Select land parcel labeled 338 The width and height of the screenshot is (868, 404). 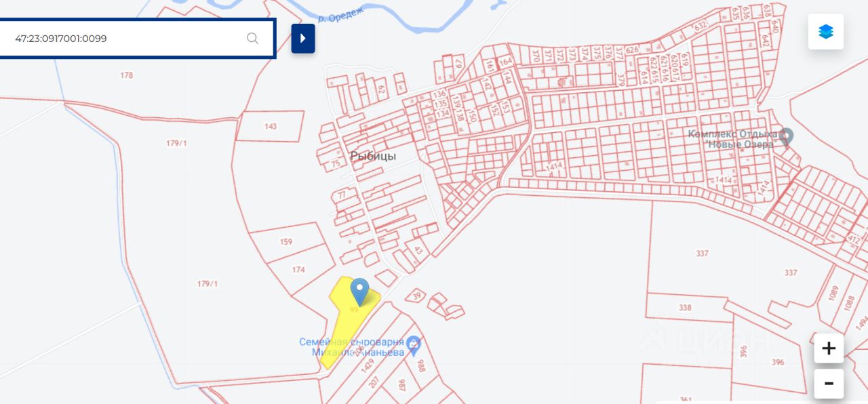685,308
